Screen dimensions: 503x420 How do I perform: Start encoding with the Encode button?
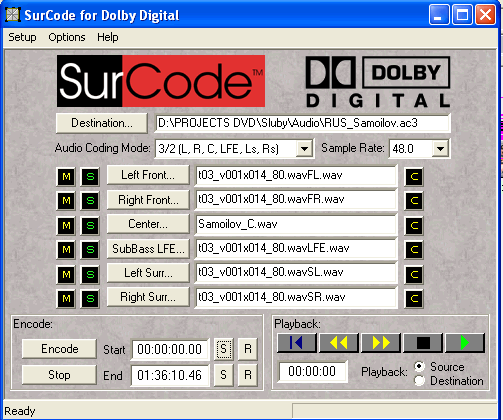pyautogui.click(x=59, y=349)
